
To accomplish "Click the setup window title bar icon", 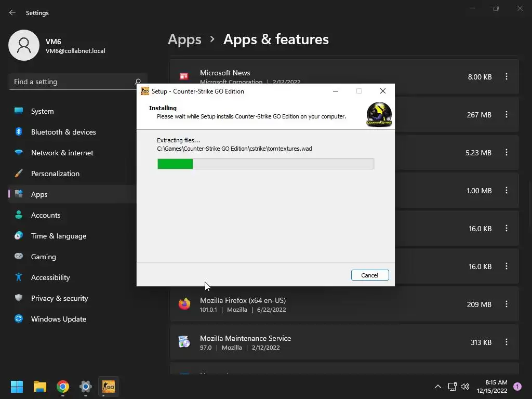I will click(145, 91).
